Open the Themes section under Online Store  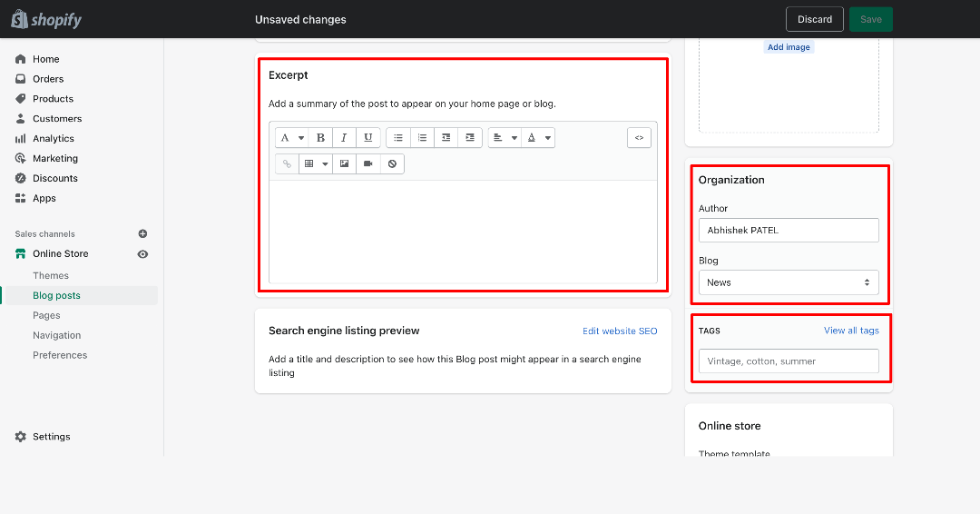51,276
